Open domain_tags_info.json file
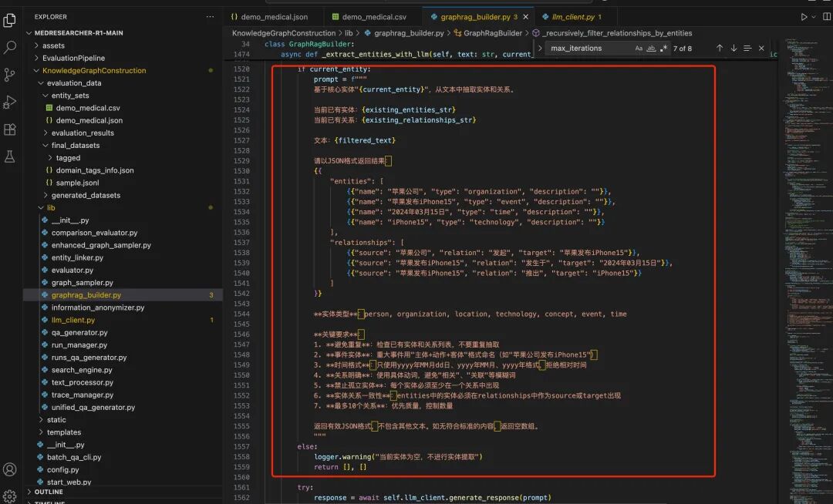Viewport: 833px width, 504px height. click(x=95, y=170)
